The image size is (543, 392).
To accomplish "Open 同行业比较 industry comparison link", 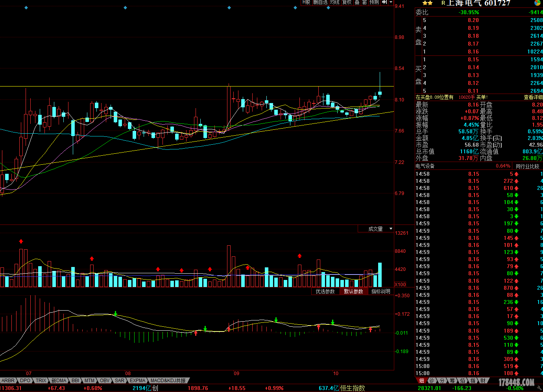I will pyautogui.click(x=527, y=166).
